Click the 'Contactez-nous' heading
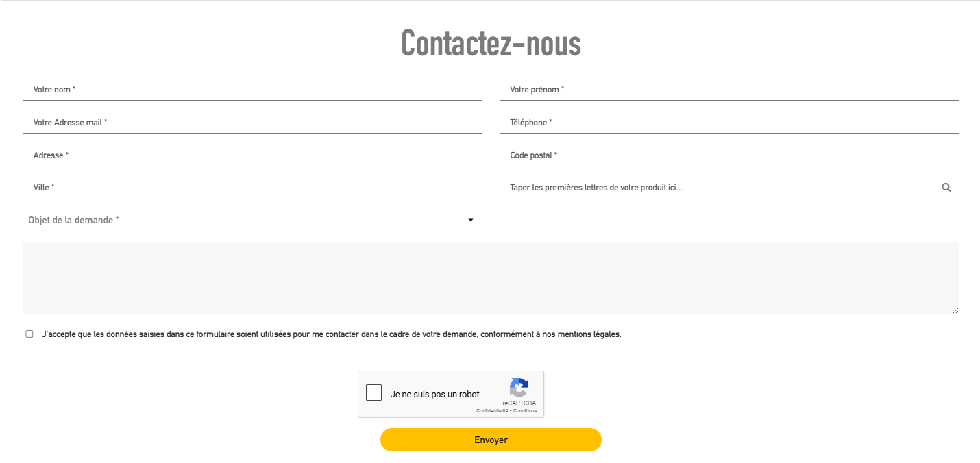980x463 pixels. pyautogui.click(x=491, y=43)
